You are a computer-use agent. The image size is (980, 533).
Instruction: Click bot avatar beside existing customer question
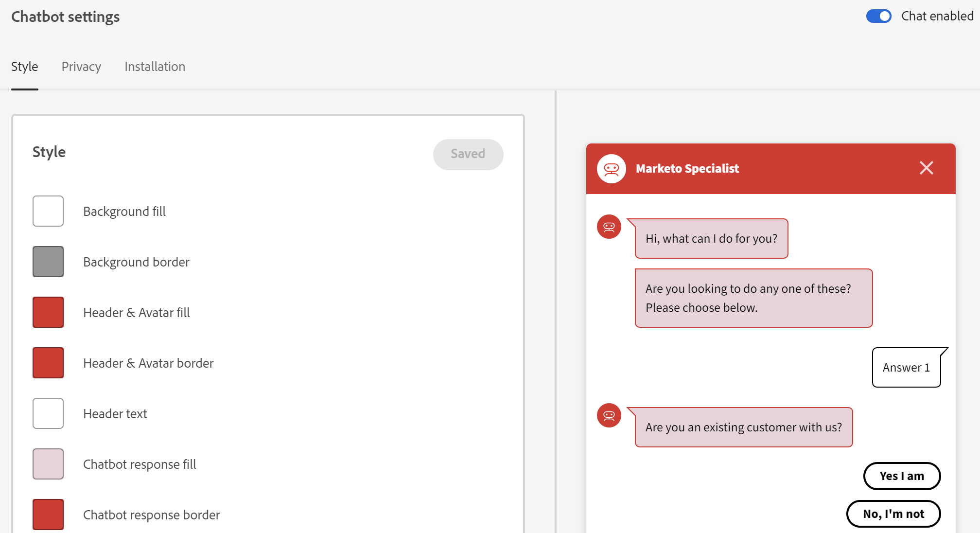coord(609,415)
